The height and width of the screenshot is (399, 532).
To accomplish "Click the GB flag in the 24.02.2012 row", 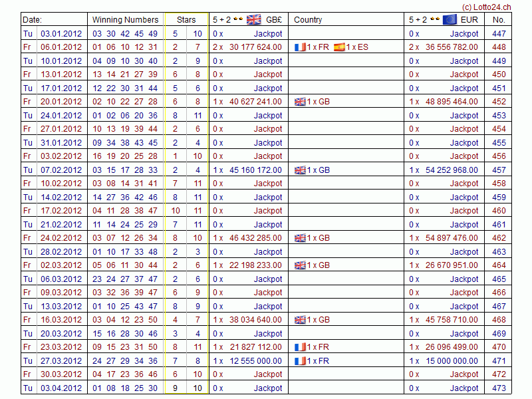I will click(x=299, y=238).
